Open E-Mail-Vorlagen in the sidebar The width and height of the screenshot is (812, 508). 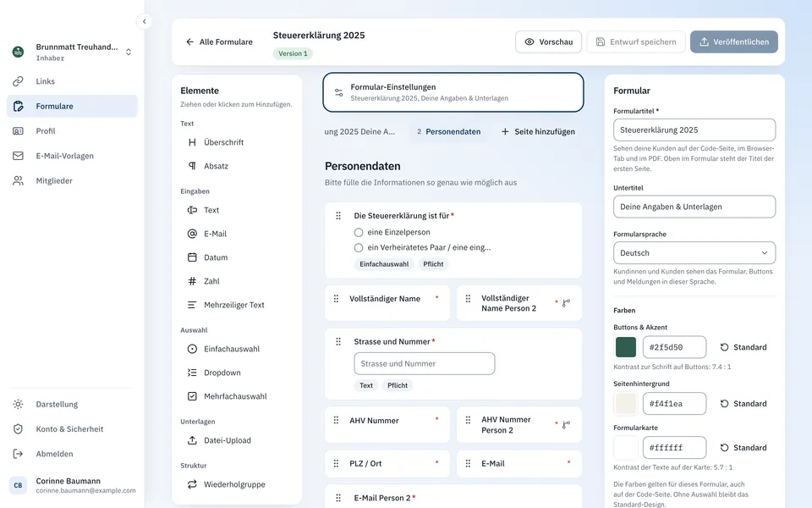[72, 156]
